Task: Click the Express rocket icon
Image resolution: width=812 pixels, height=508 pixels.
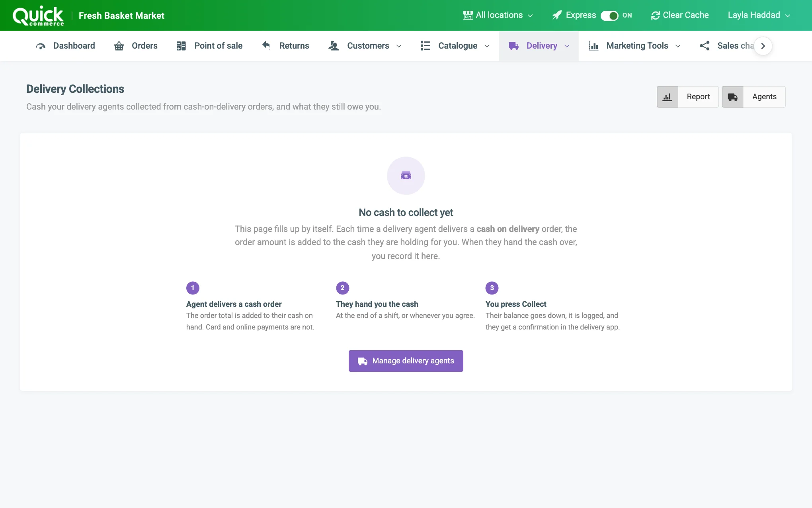Action: (x=557, y=16)
